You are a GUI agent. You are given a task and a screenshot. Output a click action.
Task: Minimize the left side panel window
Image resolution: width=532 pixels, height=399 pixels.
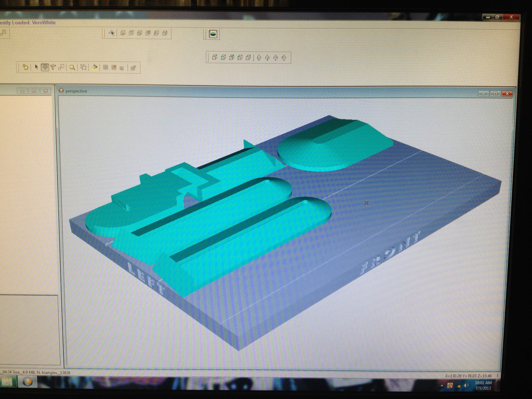pyautogui.click(x=22, y=91)
